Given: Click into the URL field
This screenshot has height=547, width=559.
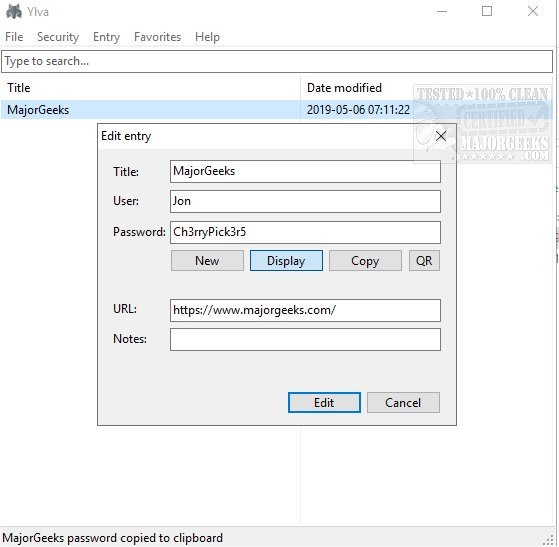Looking at the screenshot, I should tap(305, 310).
